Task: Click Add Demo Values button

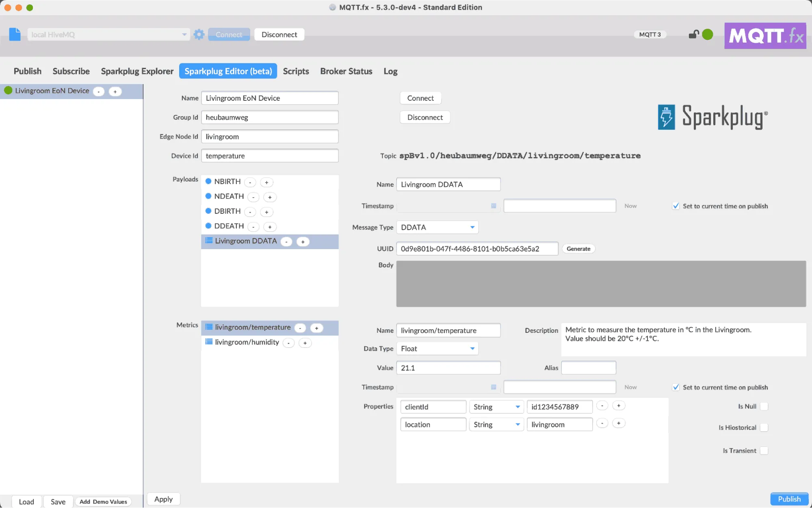Action: [x=103, y=502]
